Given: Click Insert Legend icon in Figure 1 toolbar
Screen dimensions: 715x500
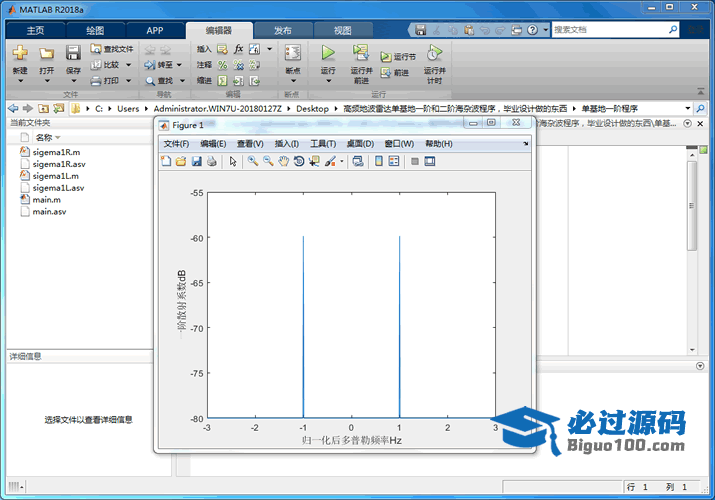Looking at the screenshot, I should pos(394,161).
